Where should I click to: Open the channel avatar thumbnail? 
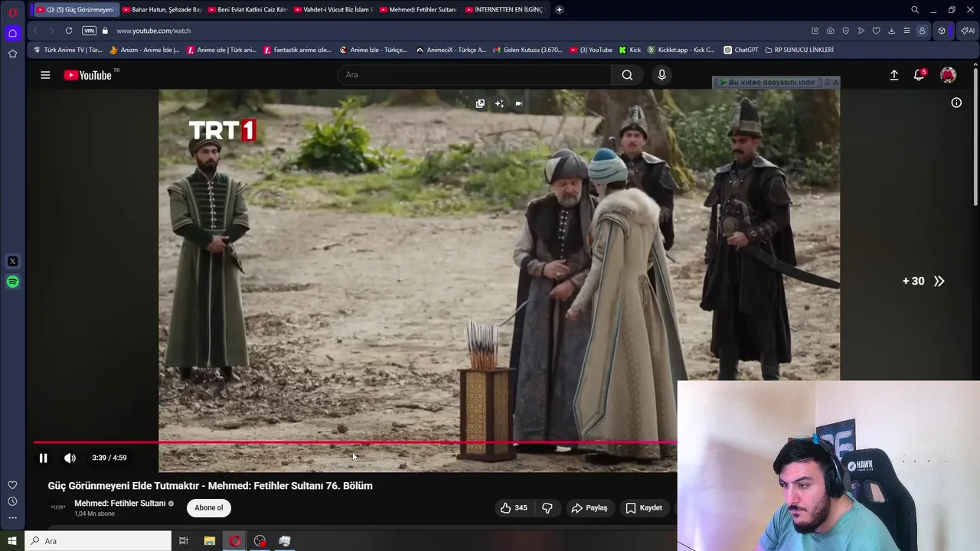pyautogui.click(x=57, y=507)
